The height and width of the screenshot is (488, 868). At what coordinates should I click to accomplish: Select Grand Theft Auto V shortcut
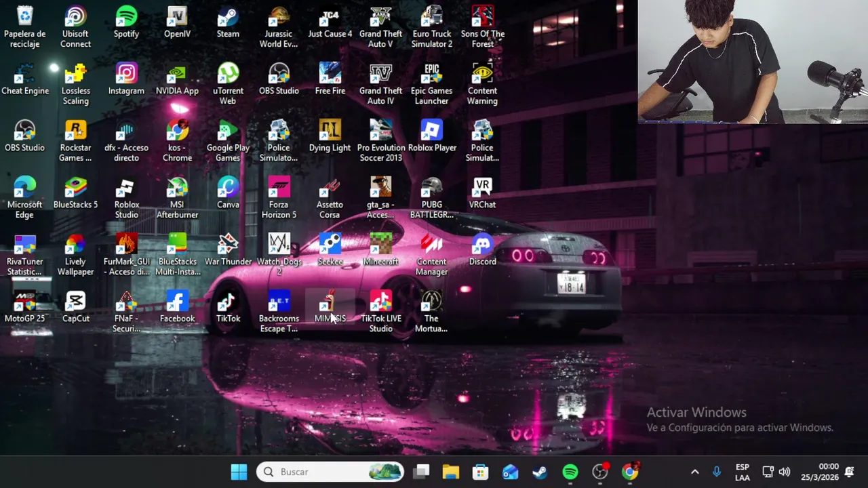[380, 27]
